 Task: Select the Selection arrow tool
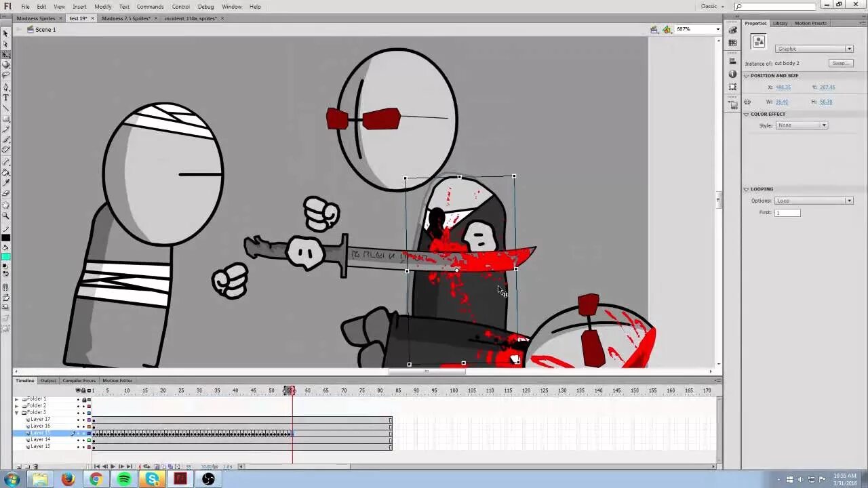pyautogui.click(x=5, y=33)
